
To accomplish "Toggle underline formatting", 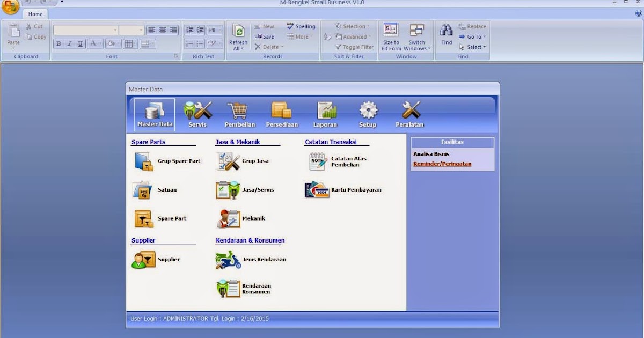I will click(80, 44).
